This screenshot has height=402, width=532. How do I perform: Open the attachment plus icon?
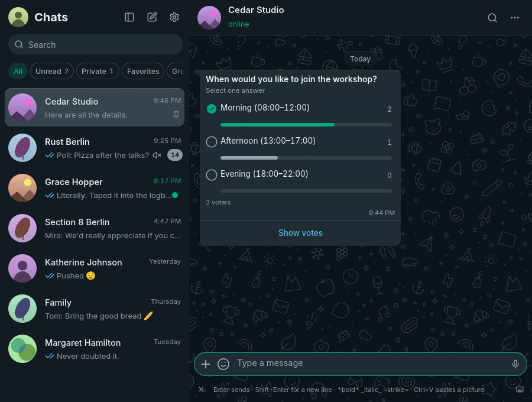coord(206,364)
